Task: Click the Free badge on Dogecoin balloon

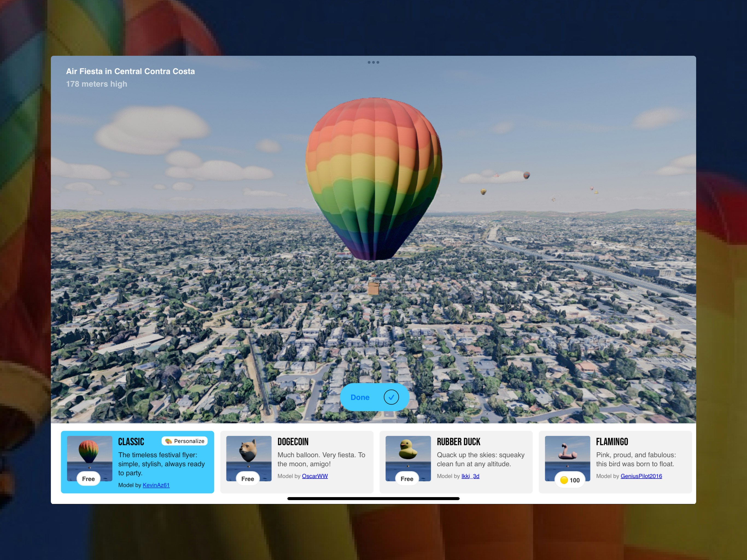Action: click(x=247, y=479)
